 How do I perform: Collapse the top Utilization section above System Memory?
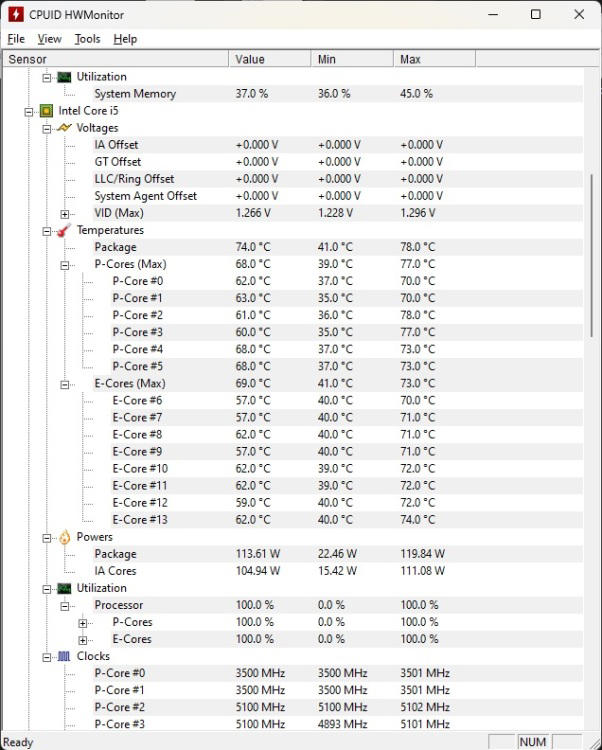click(47, 78)
